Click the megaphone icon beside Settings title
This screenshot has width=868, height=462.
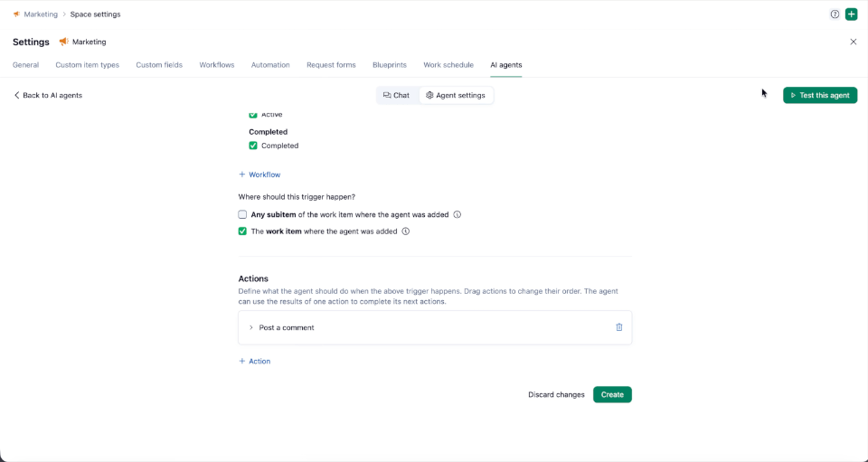click(63, 42)
